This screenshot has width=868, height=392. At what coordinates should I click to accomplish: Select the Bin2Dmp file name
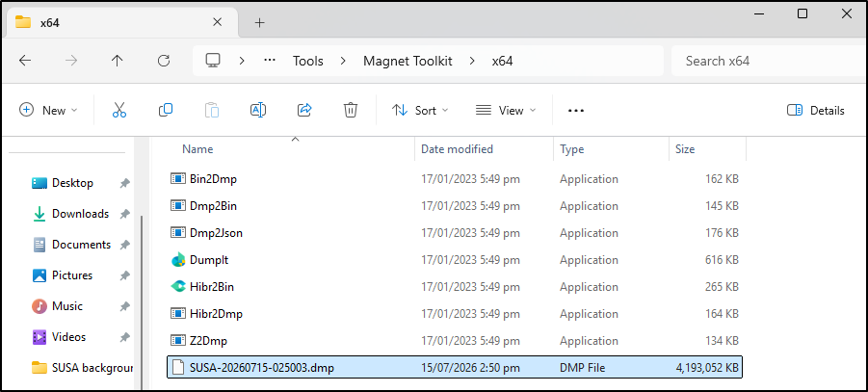(x=213, y=179)
